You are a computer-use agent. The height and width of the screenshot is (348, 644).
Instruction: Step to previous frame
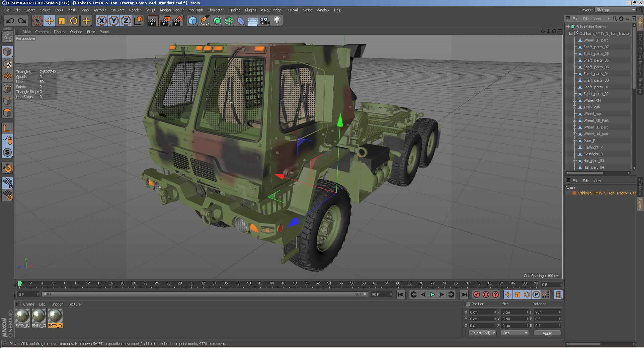coord(423,294)
